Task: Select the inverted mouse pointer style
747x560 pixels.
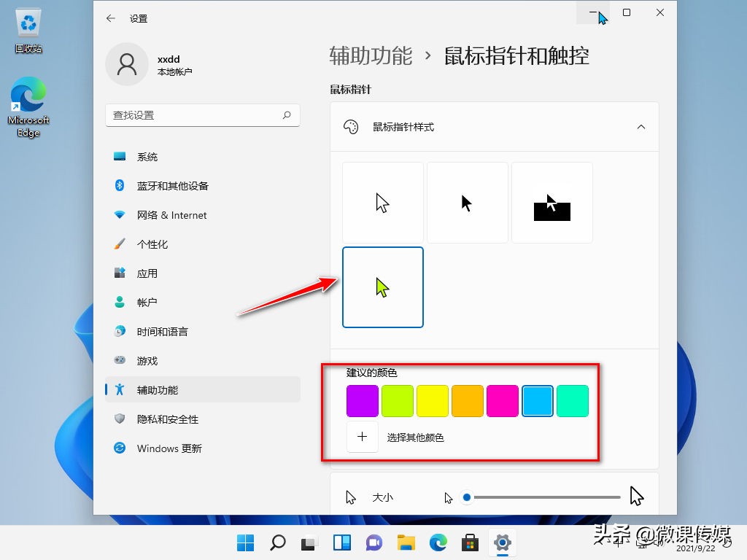Action: coord(552,203)
